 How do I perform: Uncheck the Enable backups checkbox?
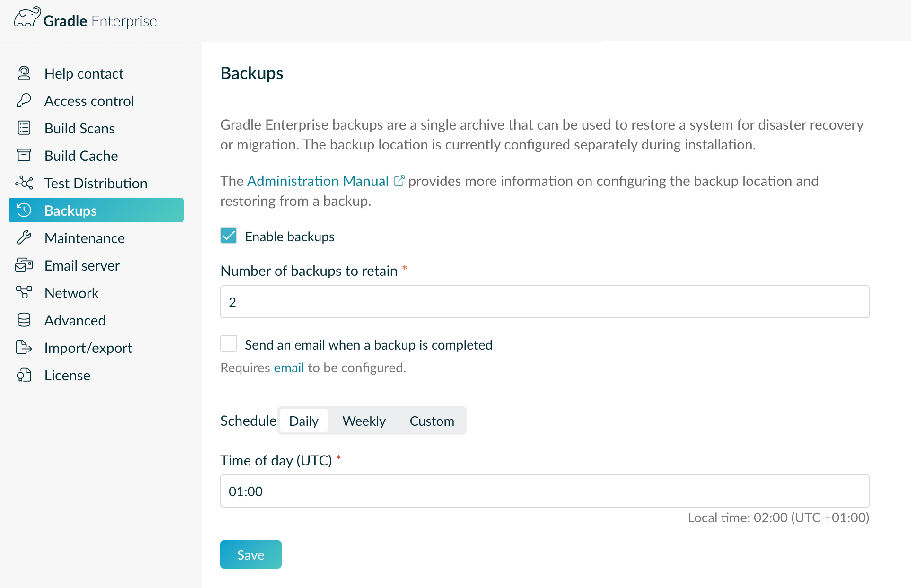tap(229, 236)
